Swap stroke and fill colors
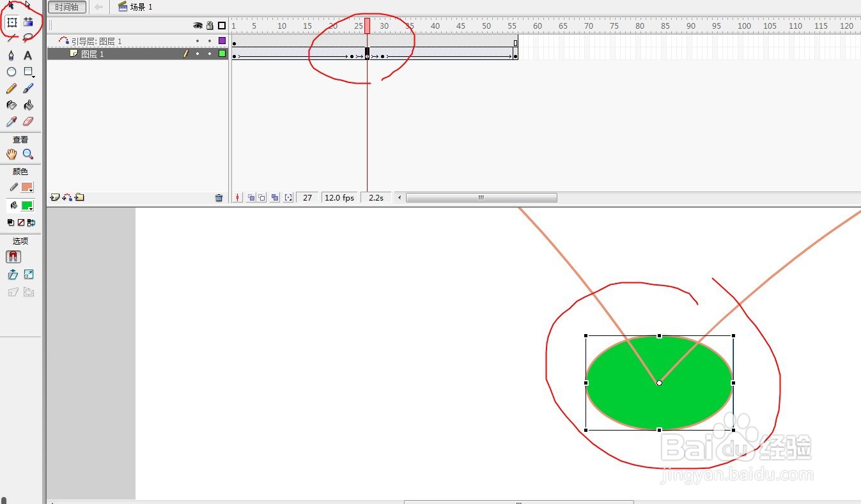The image size is (861, 504). coord(31,222)
